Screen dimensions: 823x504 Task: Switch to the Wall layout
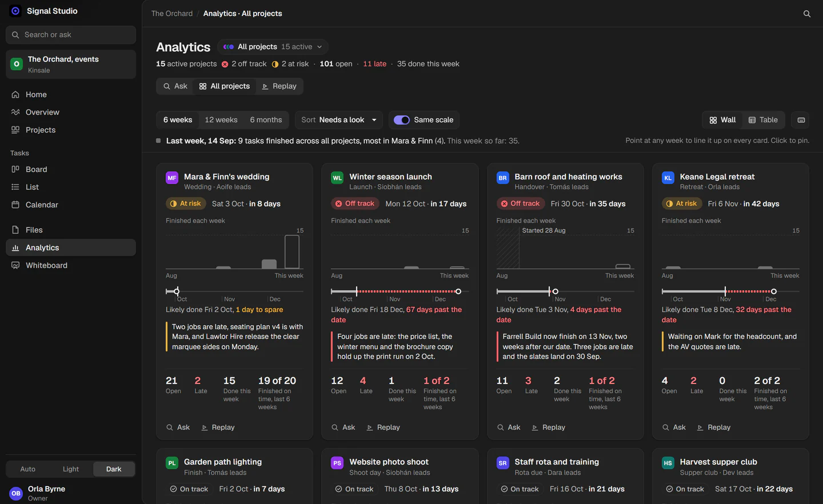[x=722, y=120]
